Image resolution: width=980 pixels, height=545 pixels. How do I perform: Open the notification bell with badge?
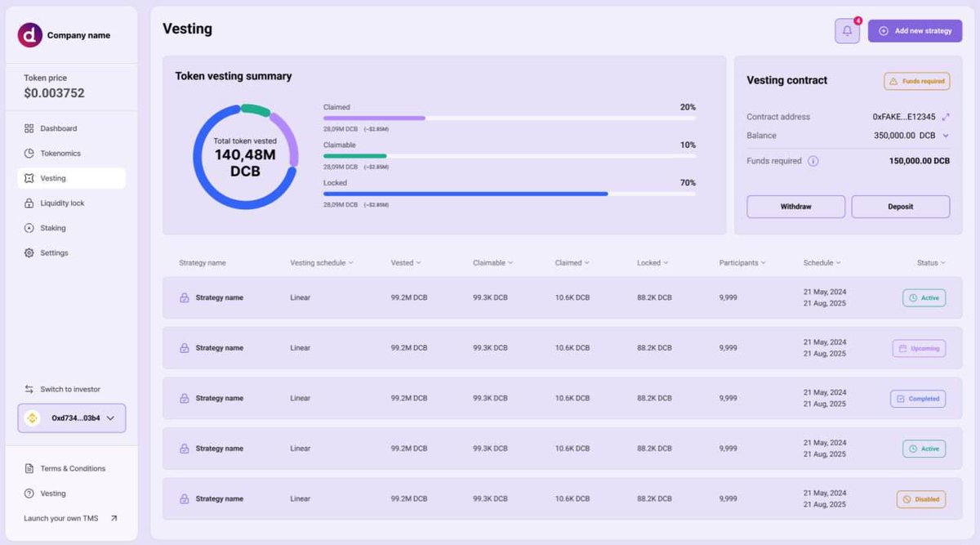847,30
